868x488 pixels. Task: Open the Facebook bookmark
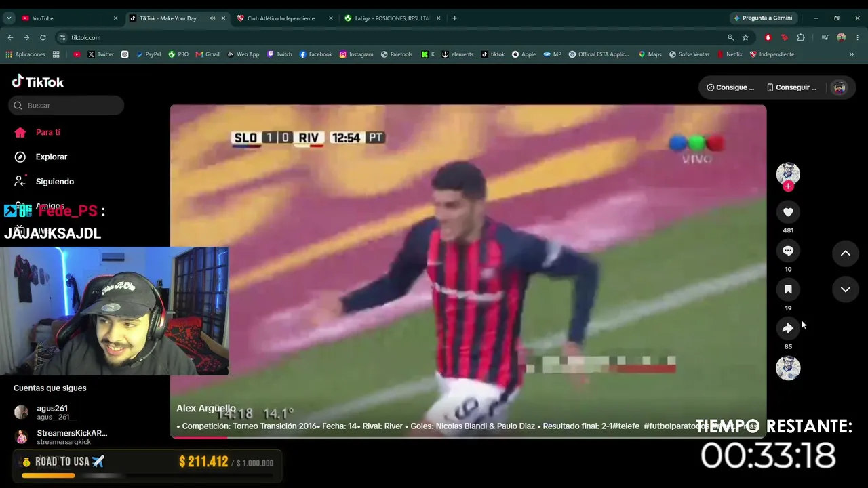[315, 54]
